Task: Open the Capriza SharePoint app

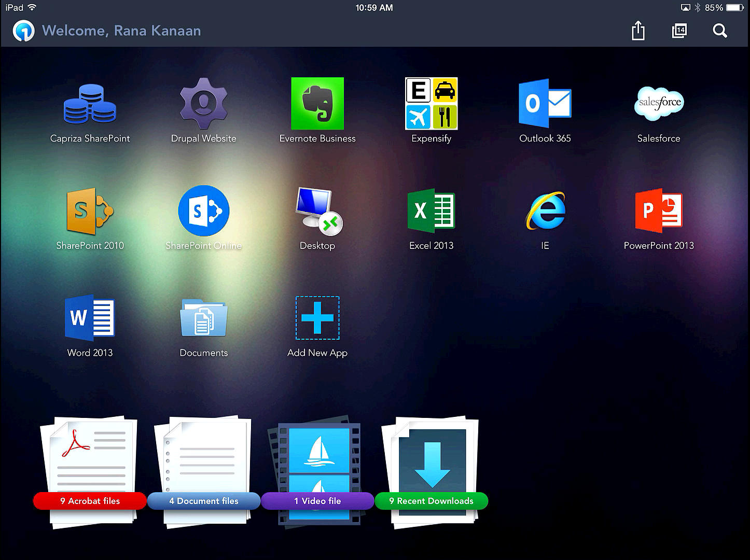Action: tap(90, 104)
